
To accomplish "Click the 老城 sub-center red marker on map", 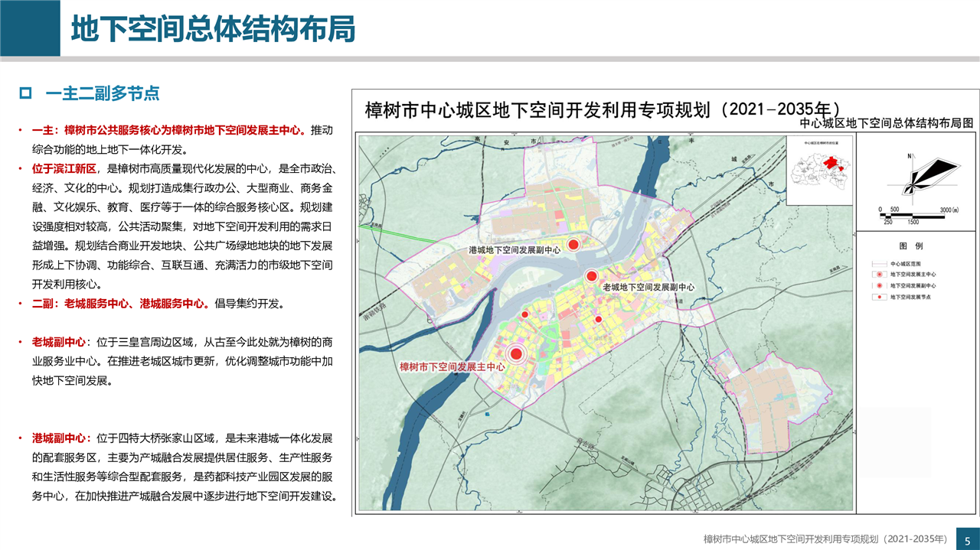I will (591, 276).
